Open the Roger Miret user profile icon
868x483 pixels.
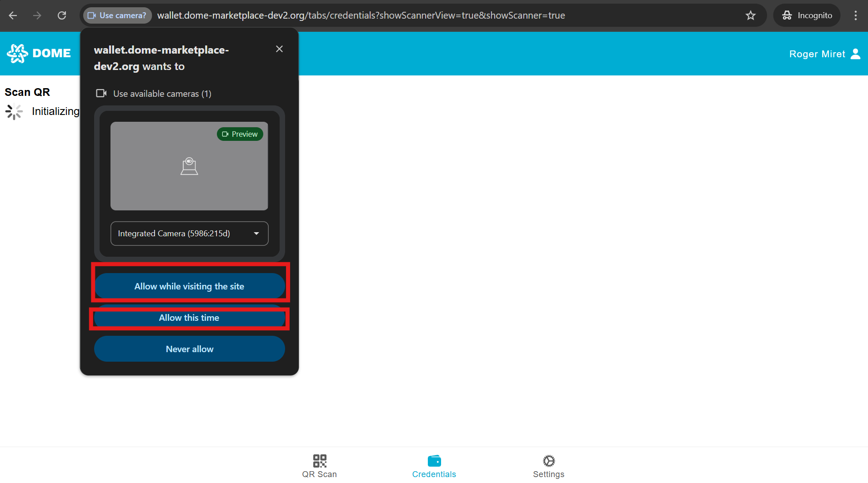tap(855, 54)
